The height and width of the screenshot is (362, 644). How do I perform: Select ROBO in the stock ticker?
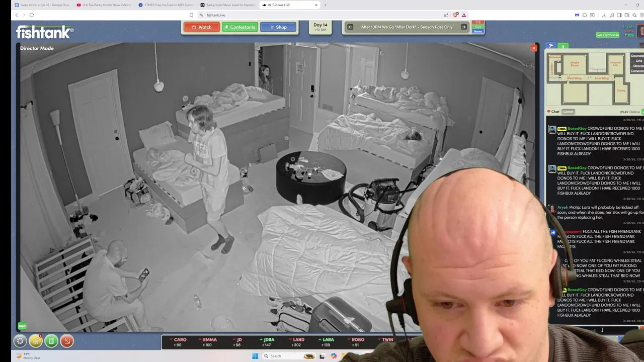click(x=356, y=342)
